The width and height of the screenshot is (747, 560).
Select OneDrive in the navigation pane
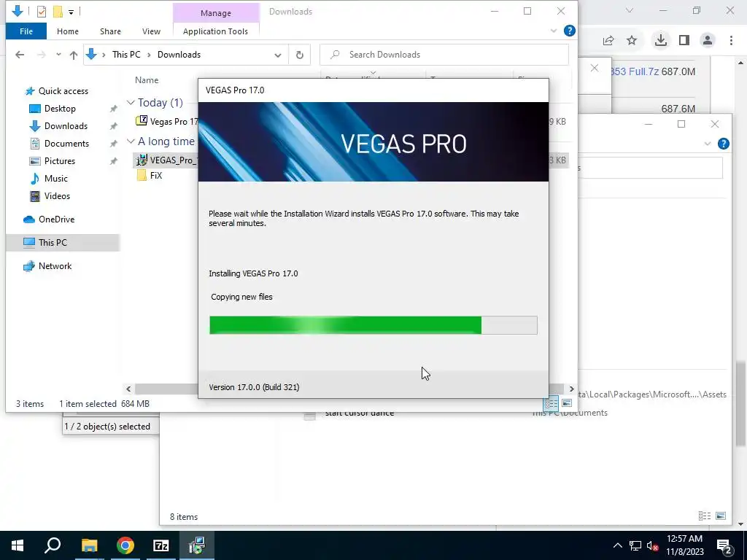pos(56,219)
